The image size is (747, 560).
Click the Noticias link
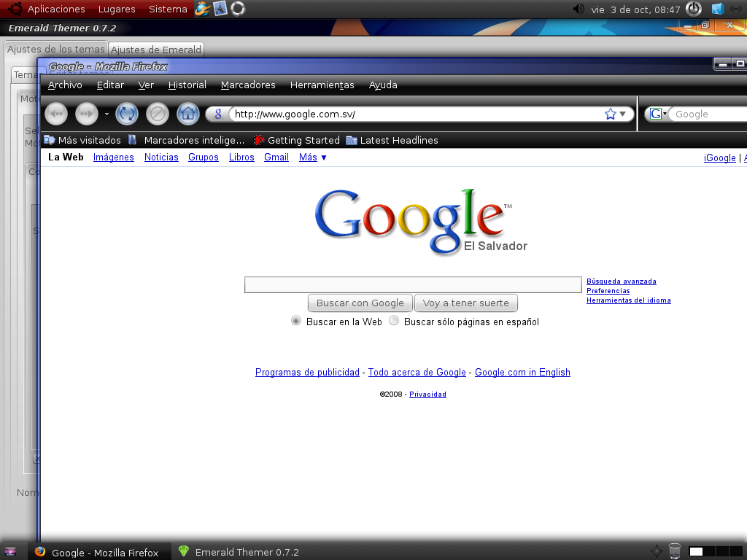(x=161, y=157)
